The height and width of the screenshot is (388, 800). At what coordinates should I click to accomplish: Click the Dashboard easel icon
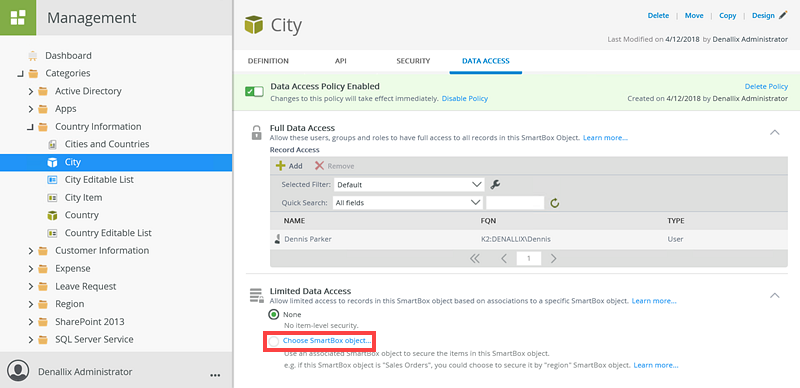click(33, 56)
